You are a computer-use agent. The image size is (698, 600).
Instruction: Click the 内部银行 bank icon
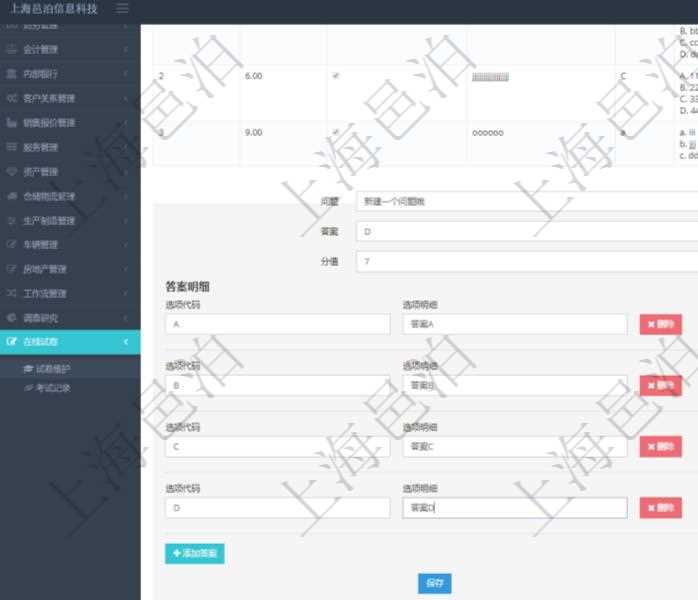click(x=12, y=74)
